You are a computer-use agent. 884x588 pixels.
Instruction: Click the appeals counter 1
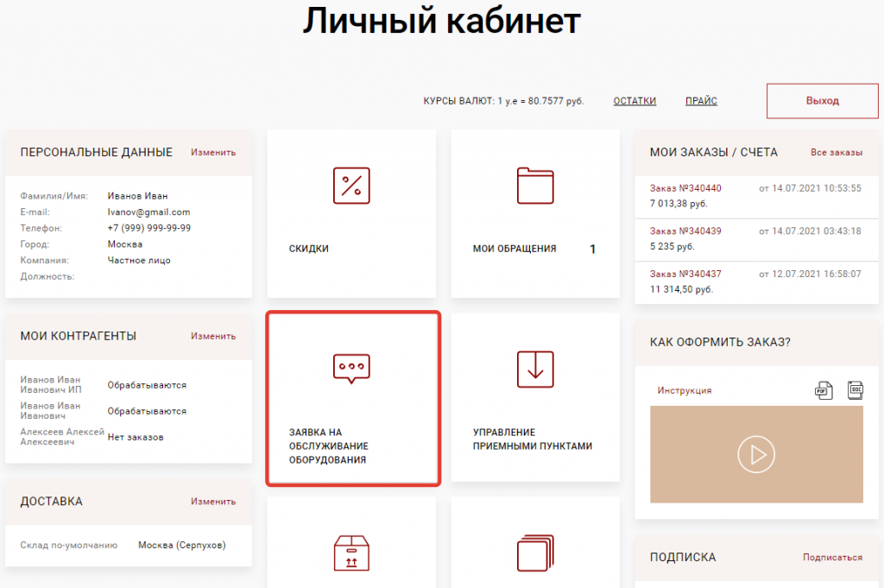(x=592, y=249)
